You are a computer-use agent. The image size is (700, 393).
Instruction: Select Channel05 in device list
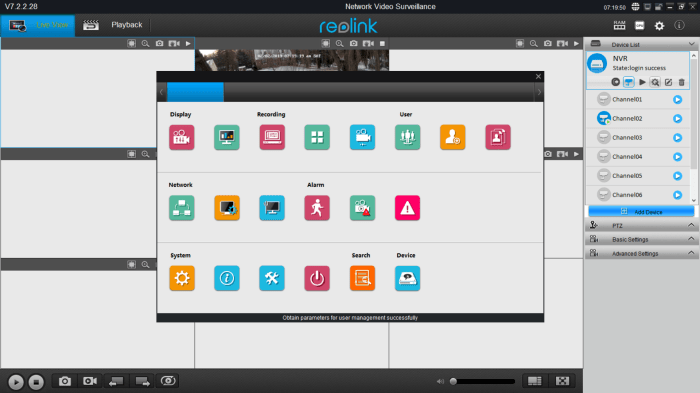627,176
